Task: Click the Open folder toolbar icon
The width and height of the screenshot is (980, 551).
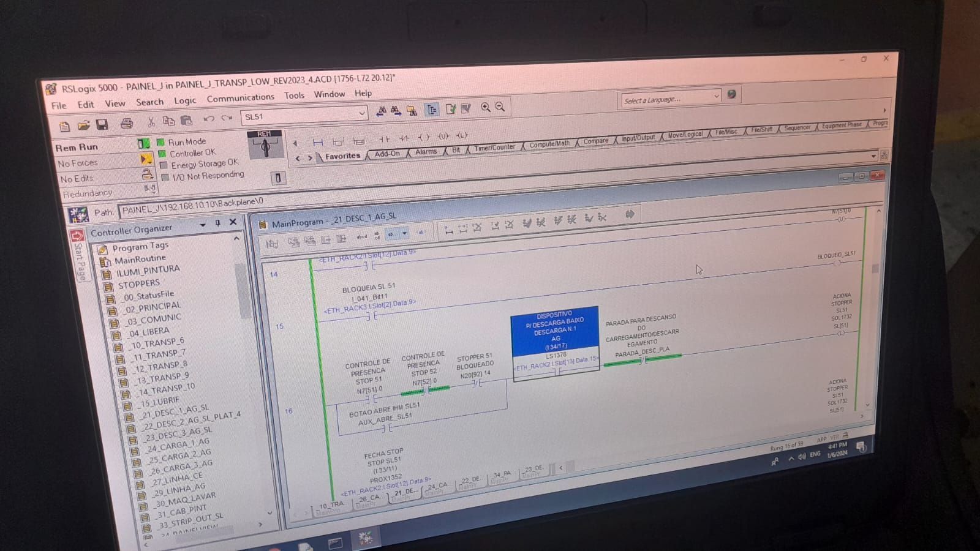Action: (x=83, y=126)
